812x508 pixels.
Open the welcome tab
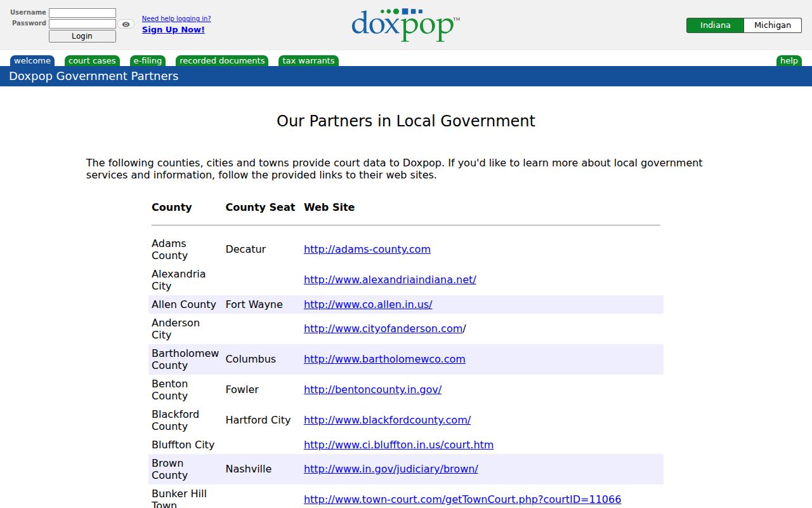pyautogui.click(x=32, y=61)
